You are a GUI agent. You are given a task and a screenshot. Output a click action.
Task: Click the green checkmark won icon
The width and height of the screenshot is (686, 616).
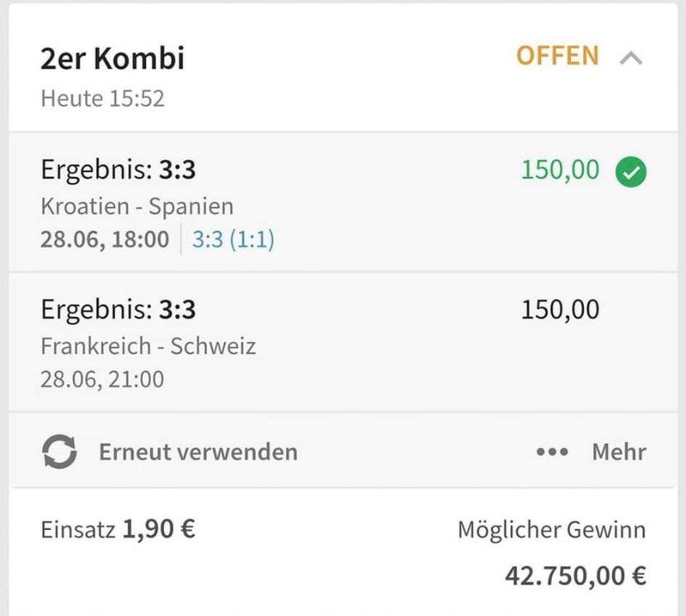tap(631, 171)
